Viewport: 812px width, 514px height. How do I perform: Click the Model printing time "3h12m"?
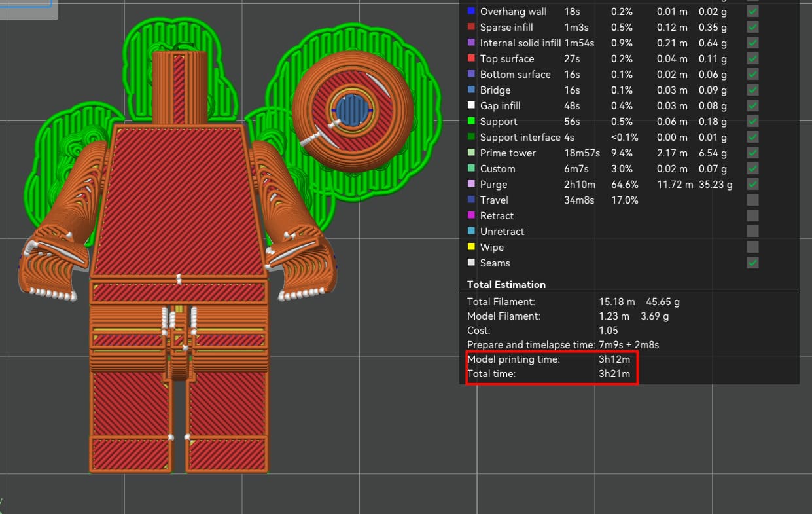tap(614, 359)
